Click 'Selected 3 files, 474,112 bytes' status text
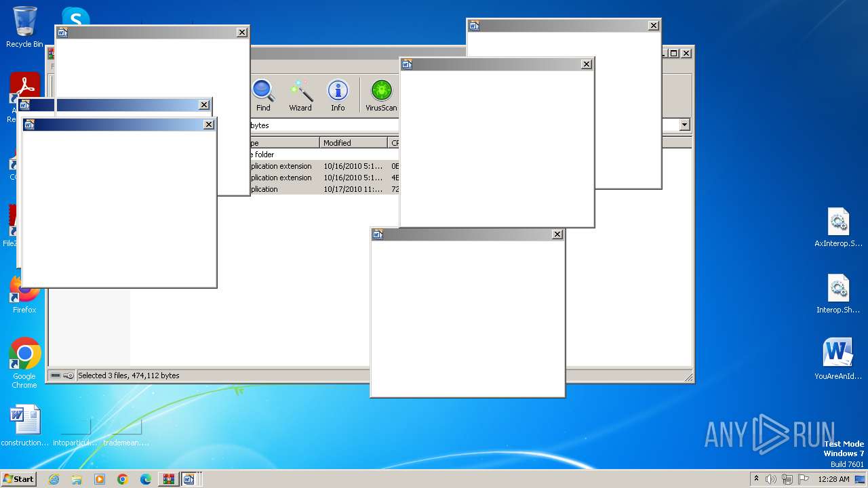Image resolution: width=868 pixels, height=488 pixels. [129, 375]
